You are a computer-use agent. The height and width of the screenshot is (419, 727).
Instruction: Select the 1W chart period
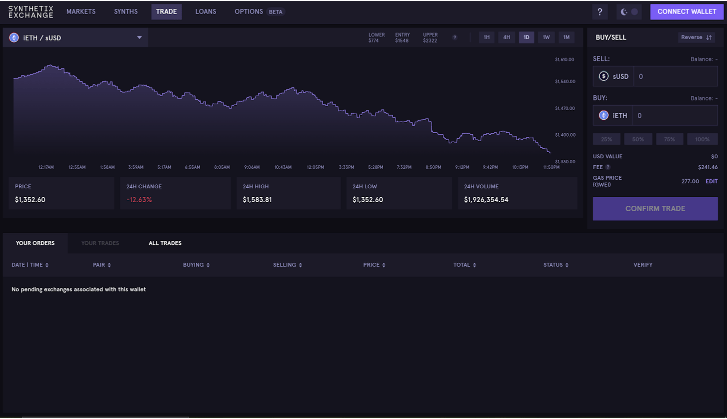[546, 38]
